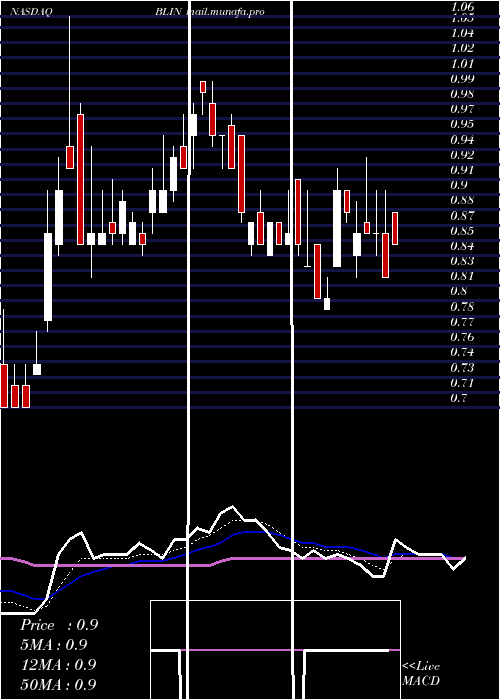The height and width of the screenshot is (700, 500).
Task: Click the NASDAQ exchange label
Action: point(31,12)
